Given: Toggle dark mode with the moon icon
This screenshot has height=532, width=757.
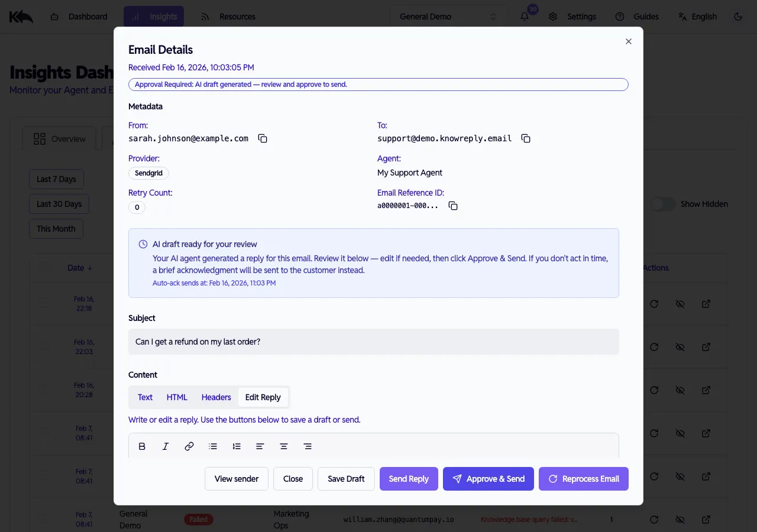Looking at the screenshot, I should point(738,17).
